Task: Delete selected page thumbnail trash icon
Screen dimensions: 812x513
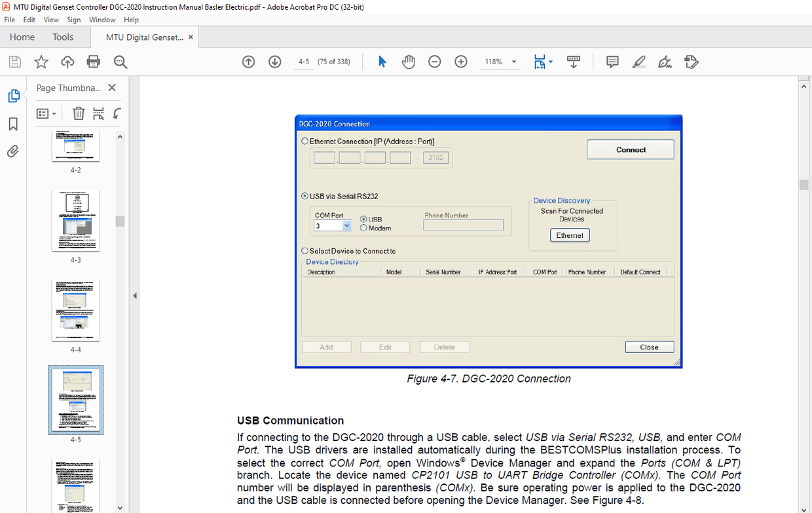Action: click(79, 113)
